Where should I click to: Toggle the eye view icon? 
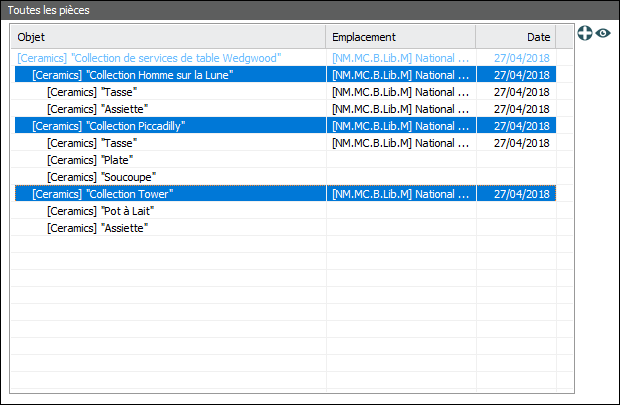point(603,33)
